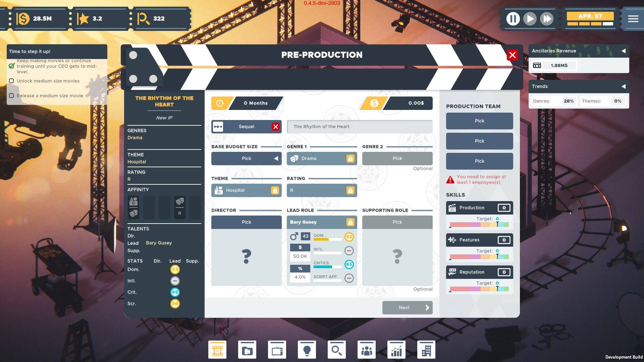Click the lightbulb ideas icon
This screenshot has height=362, width=644.
(307, 350)
